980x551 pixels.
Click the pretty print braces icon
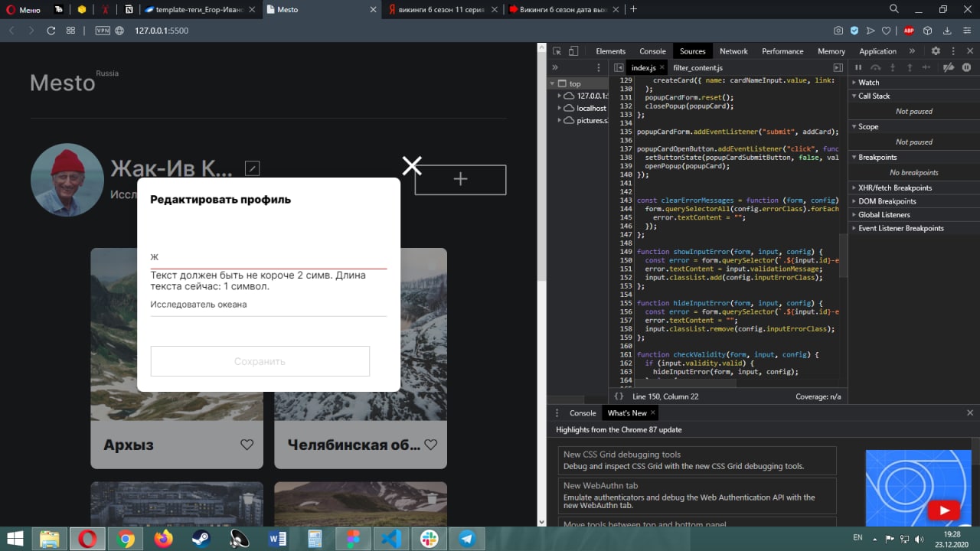coord(619,396)
